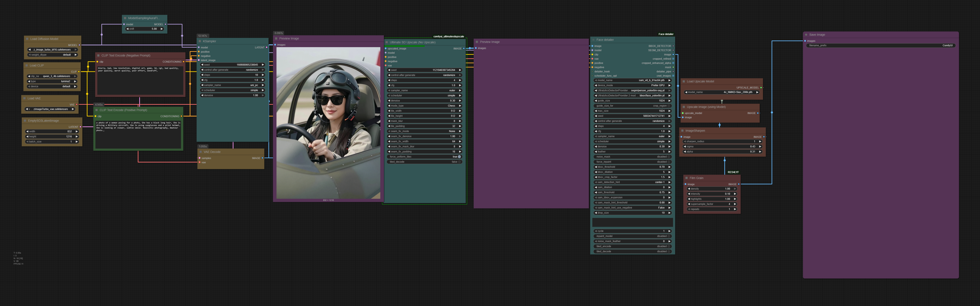The height and width of the screenshot is (306, 980).
Task: Toggle noise_mask in the Face detailer
Action: [x=668, y=157]
